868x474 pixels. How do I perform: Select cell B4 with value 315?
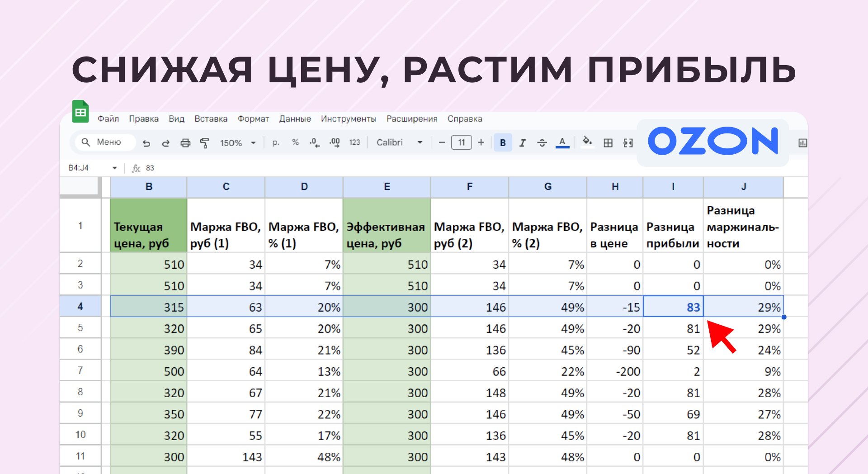click(149, 307)
